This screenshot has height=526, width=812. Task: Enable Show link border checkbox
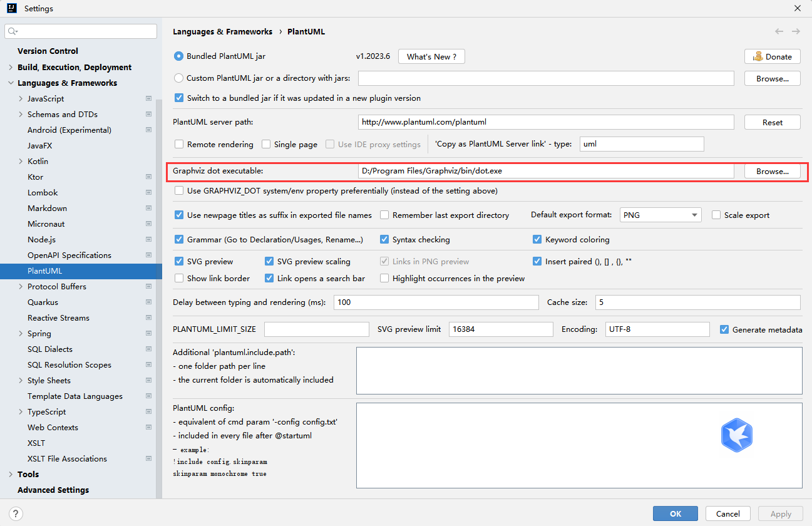179,278
